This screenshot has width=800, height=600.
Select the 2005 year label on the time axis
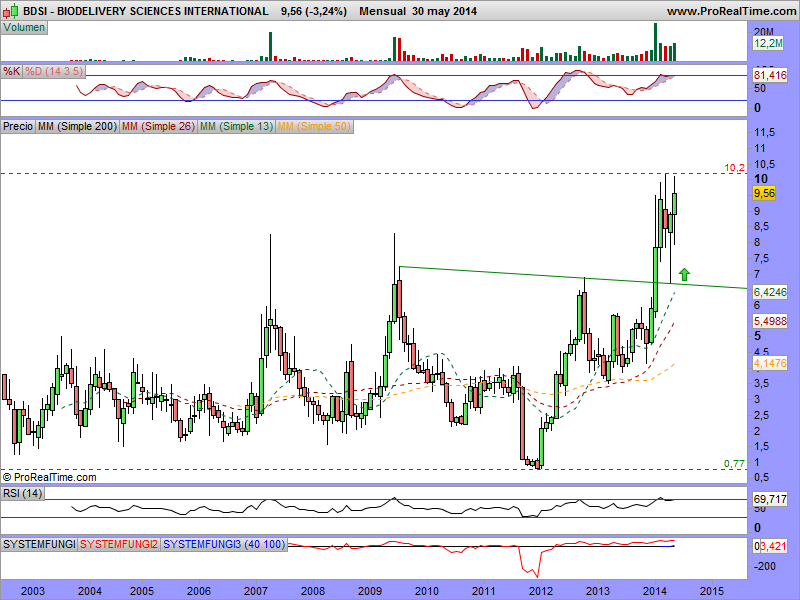click(142, 591)
